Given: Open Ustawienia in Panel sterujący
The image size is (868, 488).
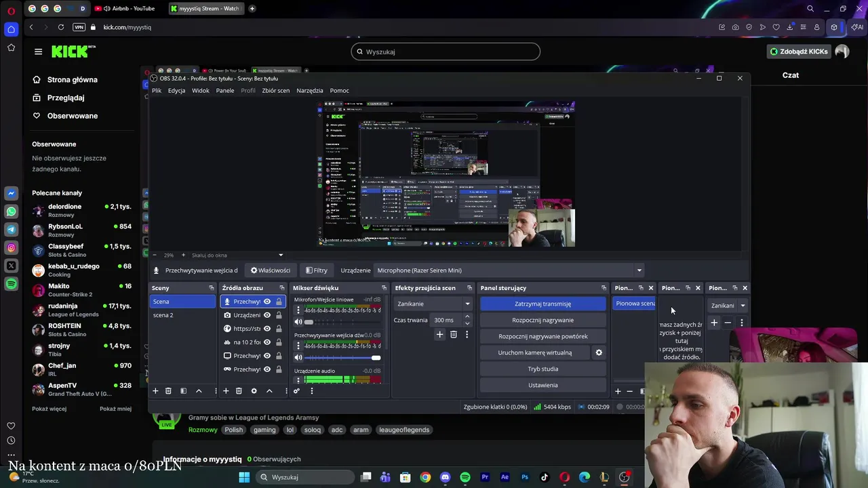Looking at the screenshot, I should tap(542, 385).
